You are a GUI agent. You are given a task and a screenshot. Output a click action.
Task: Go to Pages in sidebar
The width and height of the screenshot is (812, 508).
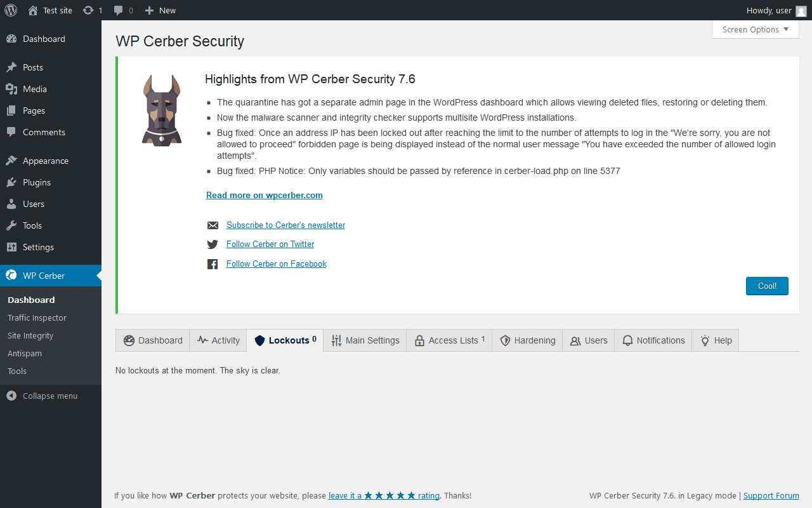pyautogui.click(x=51, y=110)
